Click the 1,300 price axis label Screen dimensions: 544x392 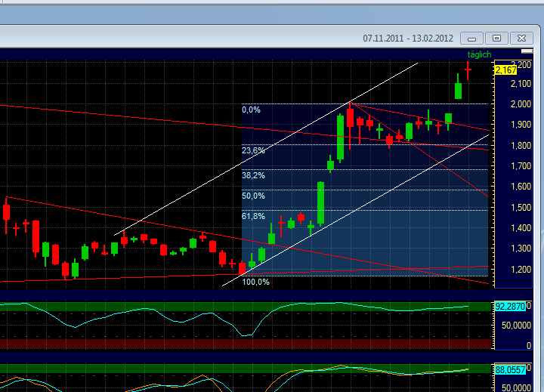tap(521, 248)
